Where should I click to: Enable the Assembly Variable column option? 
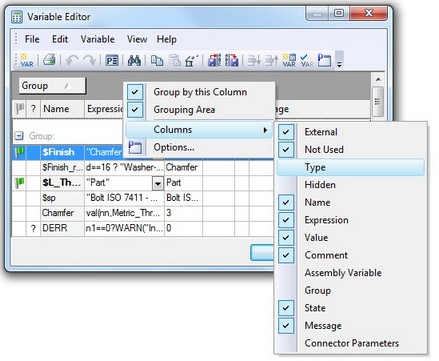point(350,273)
